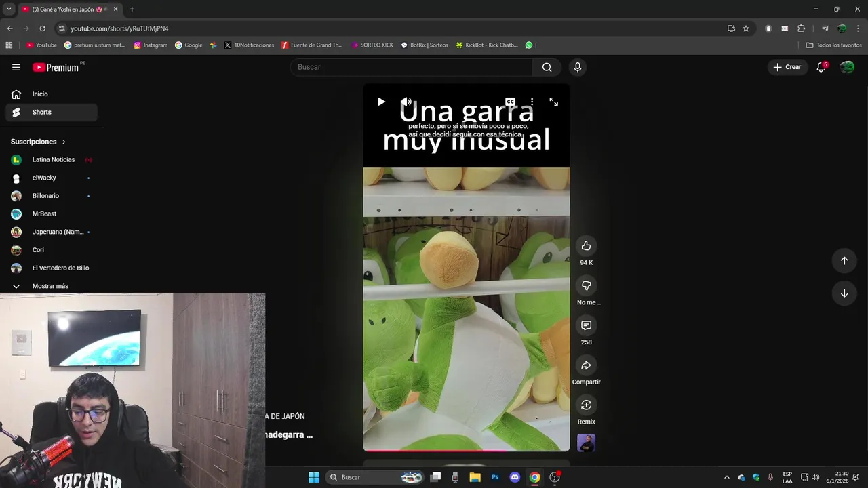
Task: Dislike the Short with thumbs down
Action: click(x=587, y=285)
